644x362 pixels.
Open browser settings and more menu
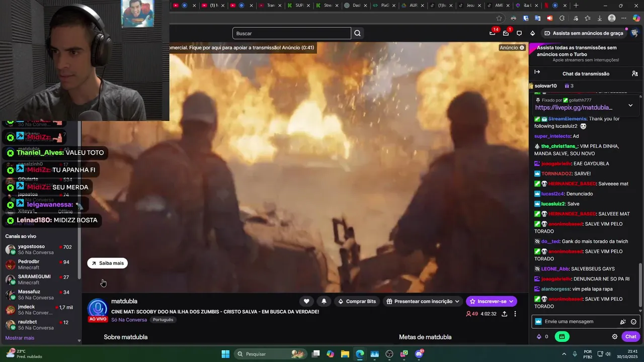[624, 18]
